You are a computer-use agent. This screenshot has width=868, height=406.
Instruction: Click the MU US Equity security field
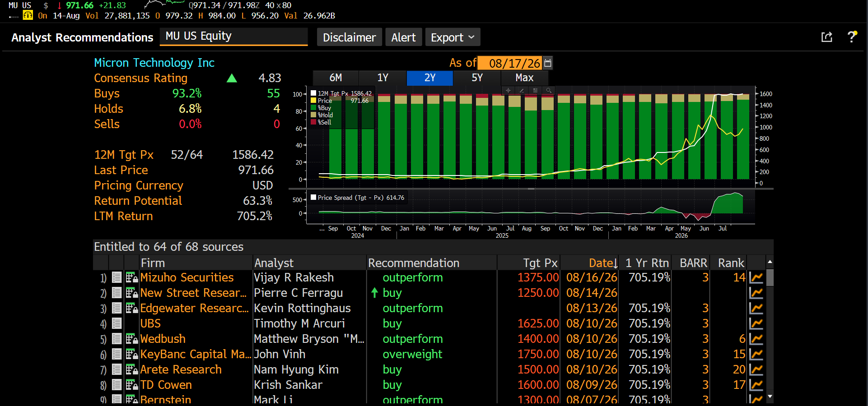[x=234, y=37]
